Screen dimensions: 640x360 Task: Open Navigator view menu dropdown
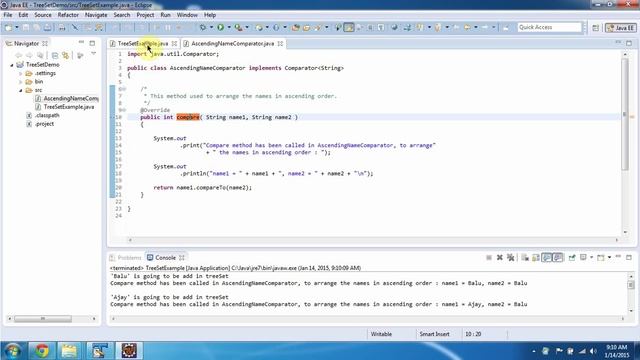[x=93, y=54]
